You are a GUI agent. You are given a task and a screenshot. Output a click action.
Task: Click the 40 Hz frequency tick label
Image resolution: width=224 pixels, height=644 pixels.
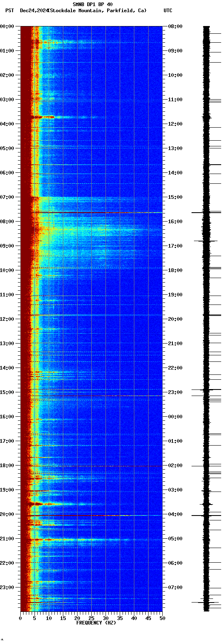pos(134,618)
